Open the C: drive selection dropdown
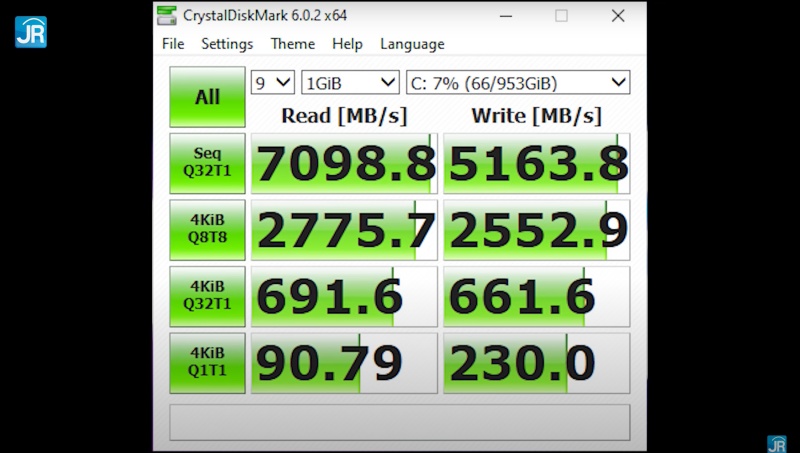Viewport: 800px width, 453px height. (x=517, y=82)
